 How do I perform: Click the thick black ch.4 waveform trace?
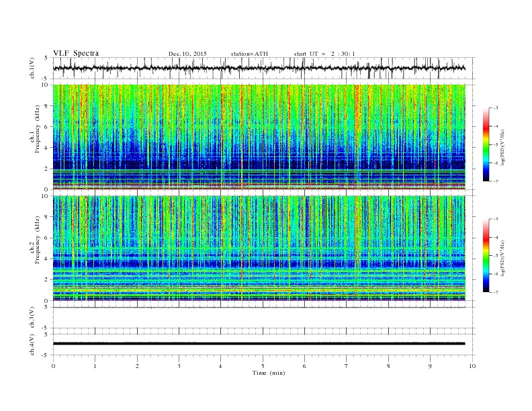[259, 344]
